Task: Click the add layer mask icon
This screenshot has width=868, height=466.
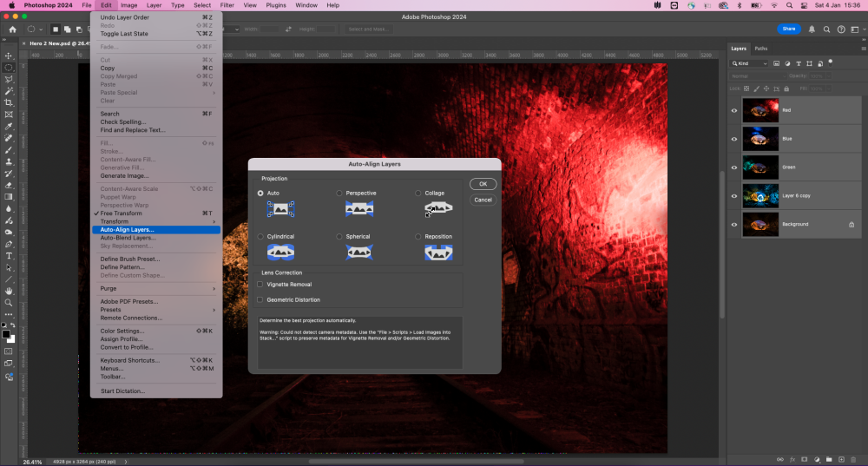Action: pyautogui.click(x=804, y=458)
